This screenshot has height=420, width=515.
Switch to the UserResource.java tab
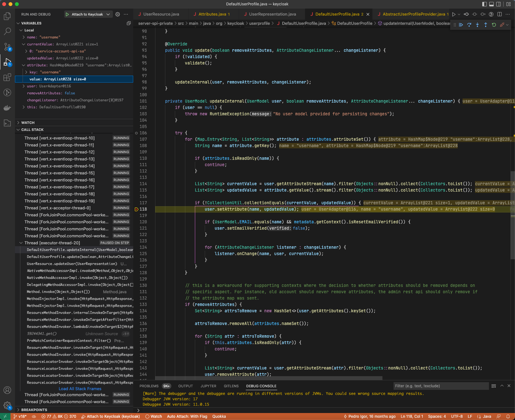click(x=161, y=14)
